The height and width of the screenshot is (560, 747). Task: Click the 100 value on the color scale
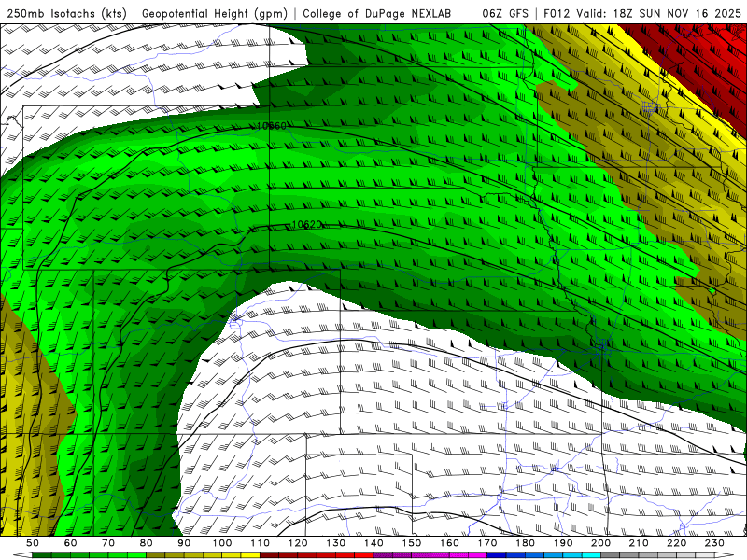[222, 543]
